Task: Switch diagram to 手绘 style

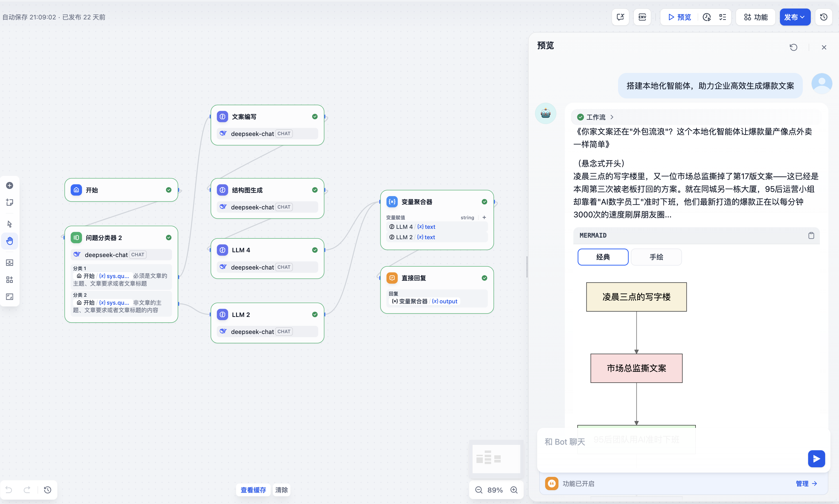Action: pos(656,257)
